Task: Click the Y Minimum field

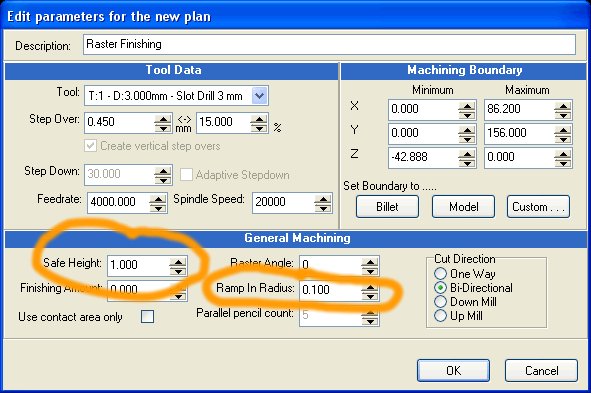Action: [423, 134]
